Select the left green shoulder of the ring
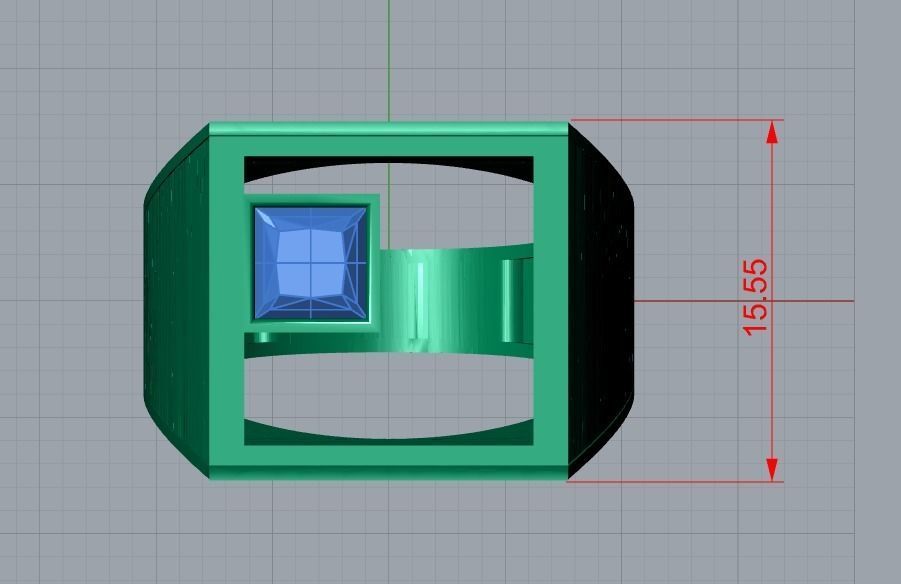Viewport: 901px width, 584px height. tap(176, 301)
